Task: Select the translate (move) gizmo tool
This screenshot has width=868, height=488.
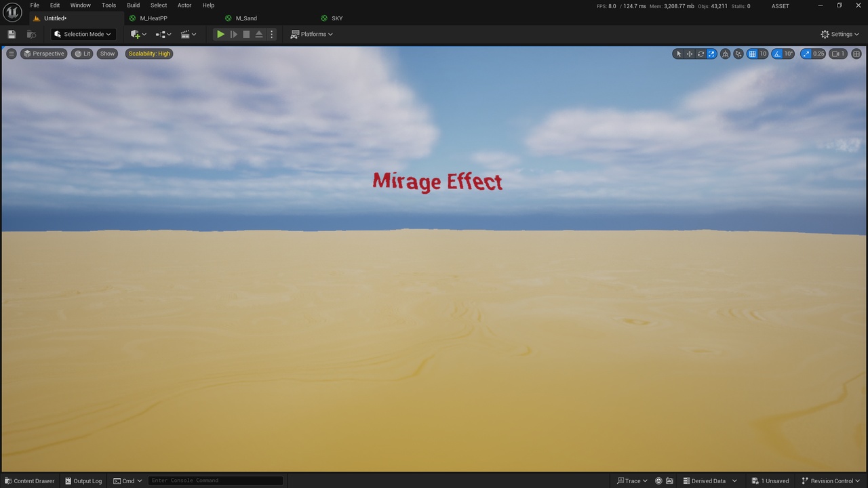Action: (690, 54)
